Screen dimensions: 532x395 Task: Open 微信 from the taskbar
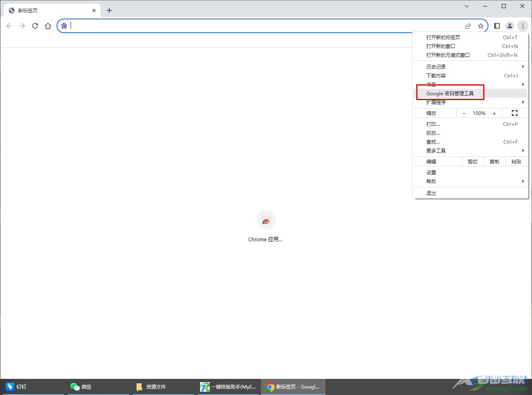tap(99, 387)
